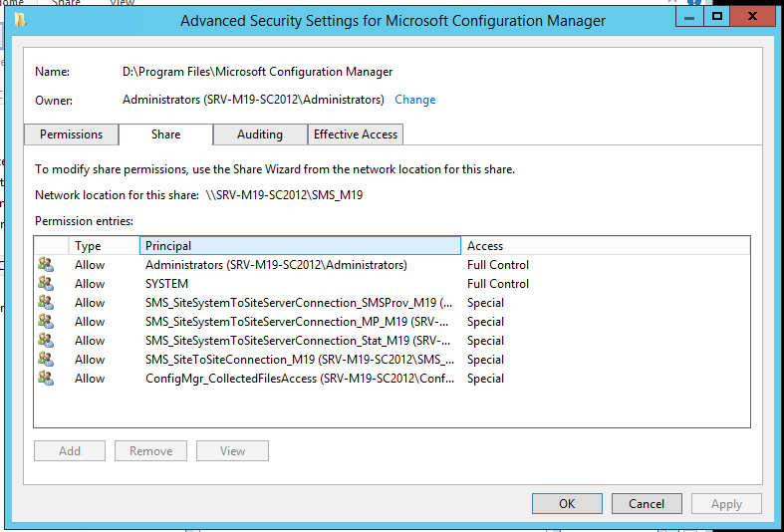Click the Remove button
Screen dimensions: 784x532
(150, 451)
